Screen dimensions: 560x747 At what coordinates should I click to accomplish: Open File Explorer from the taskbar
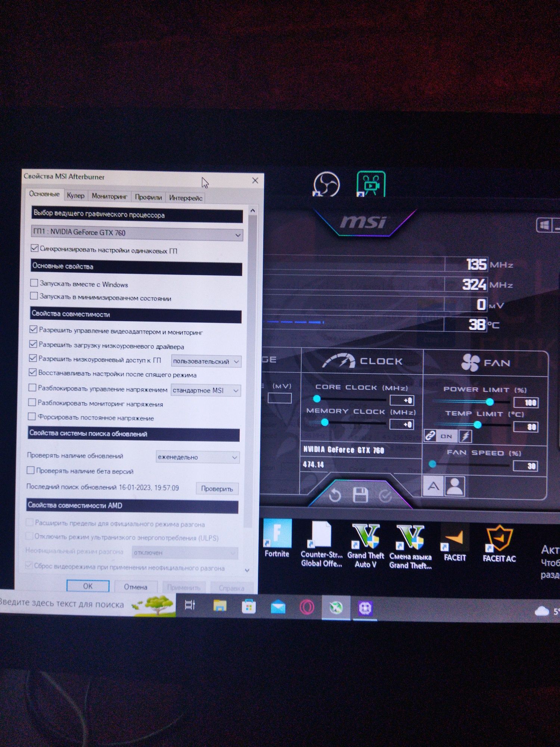click(220, 606)
